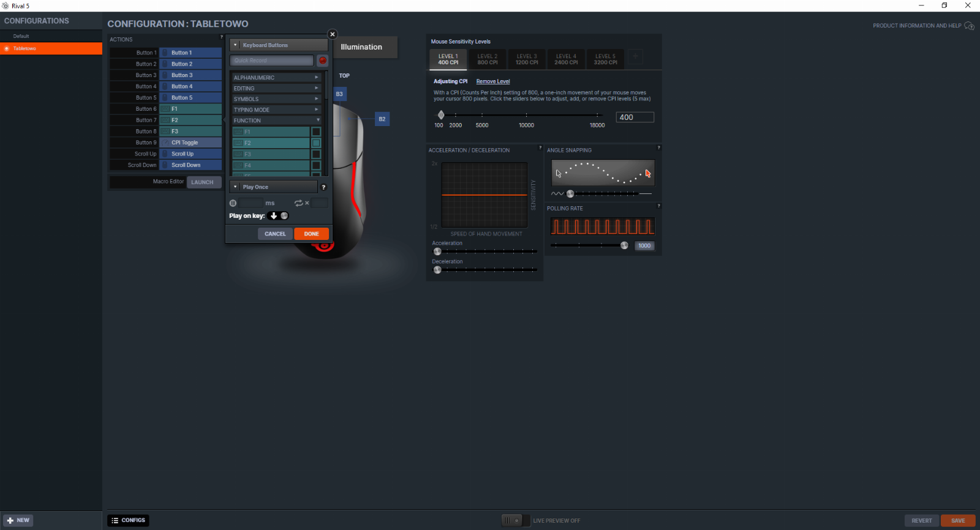Click mouse icon on Button 1 action
The width and height of the screenshot is (980, 530).
[x=165, y=53]
